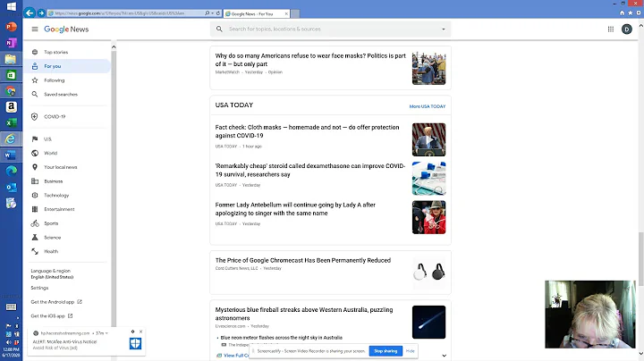
Task: Open dexamethasone steroid article
Action: [310, 171]
